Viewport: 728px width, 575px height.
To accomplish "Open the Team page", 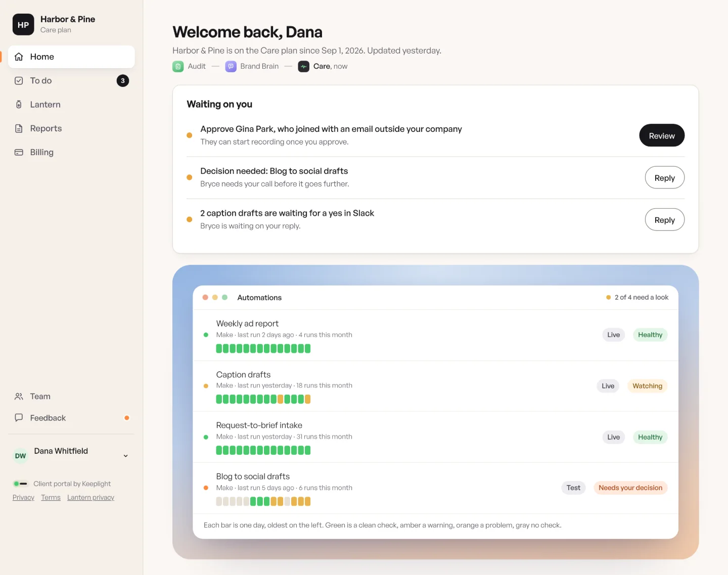I will tap(71, 397).
